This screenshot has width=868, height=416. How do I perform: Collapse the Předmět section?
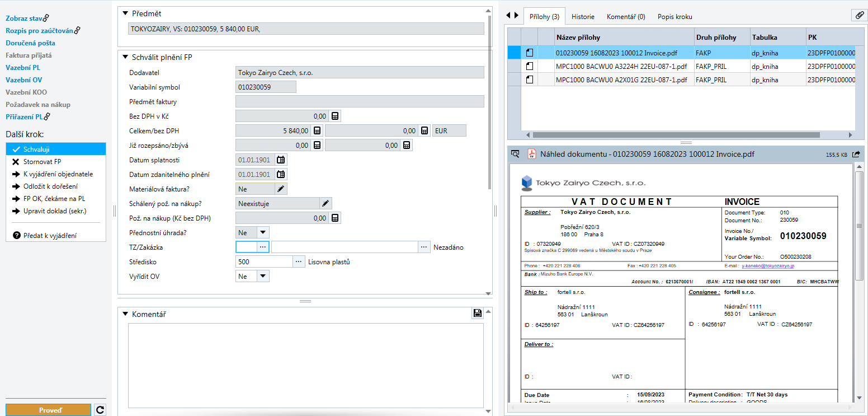click(125, 13)
